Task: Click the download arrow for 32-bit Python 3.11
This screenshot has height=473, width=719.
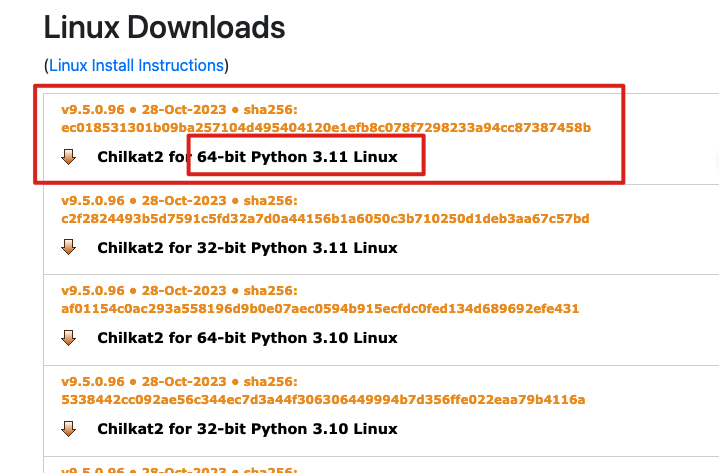Action: (69, 247)
